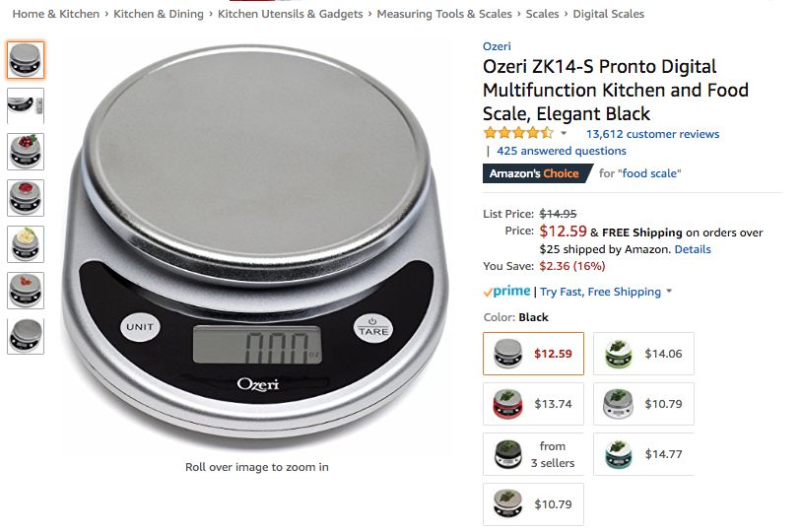The image size is (801, 532).
Task: Choose the green color option at $14.06
Action: coord(643,354)
